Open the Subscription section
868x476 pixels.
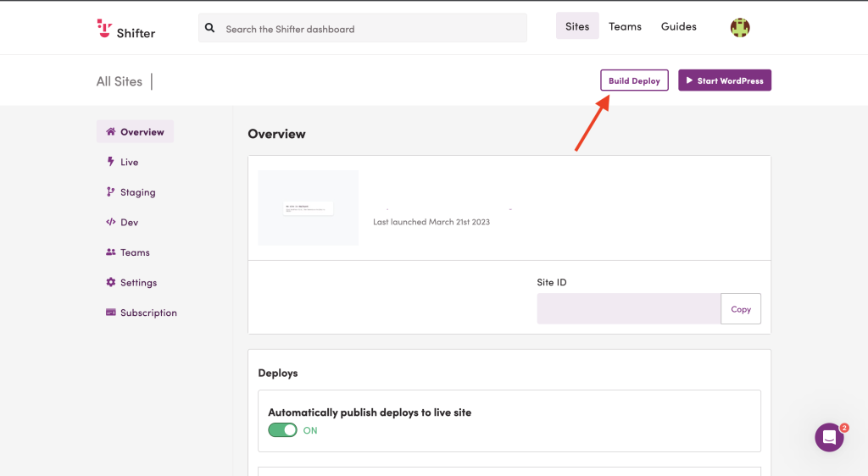142,313
